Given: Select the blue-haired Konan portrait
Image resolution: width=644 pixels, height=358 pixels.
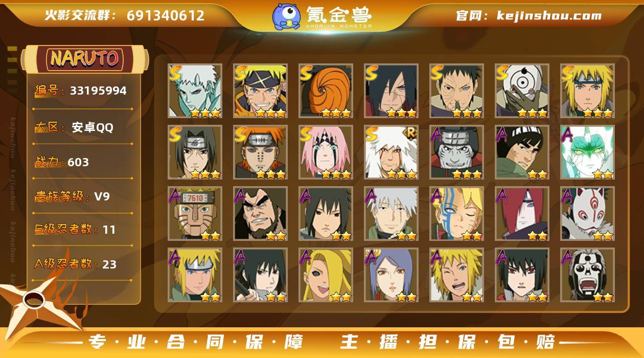Looking at the screenshot, I should pyautogui.click(x=391, y=275).
